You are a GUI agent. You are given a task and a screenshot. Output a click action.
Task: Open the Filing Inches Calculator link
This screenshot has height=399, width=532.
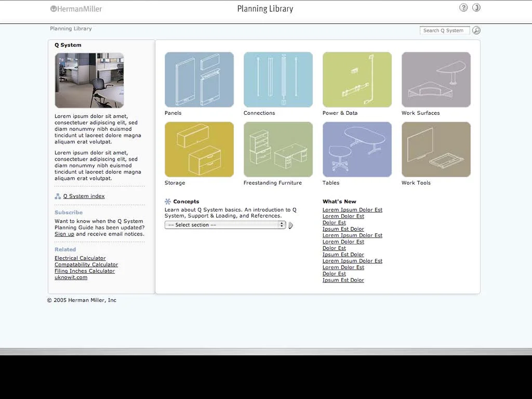[85, 271]
